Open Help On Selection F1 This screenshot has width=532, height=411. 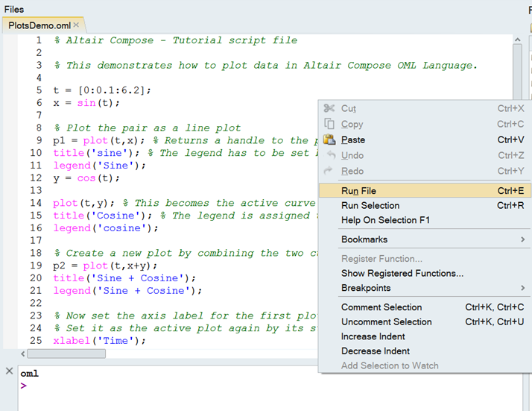[385, 220]
